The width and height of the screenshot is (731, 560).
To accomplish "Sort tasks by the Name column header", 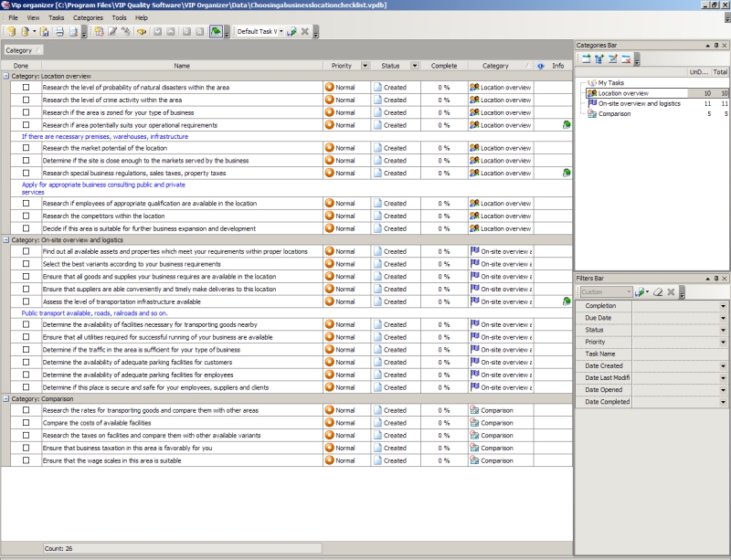I will (182, 66).
